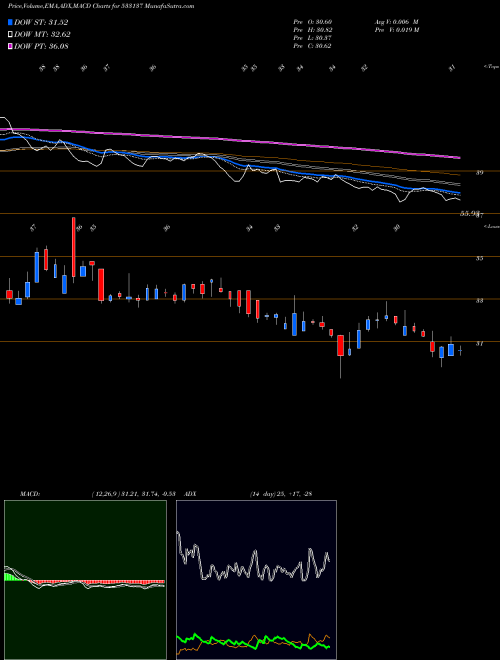Click the Pre O: 30.60 value
The image size is (500, 660).
(x=312, y=22)
